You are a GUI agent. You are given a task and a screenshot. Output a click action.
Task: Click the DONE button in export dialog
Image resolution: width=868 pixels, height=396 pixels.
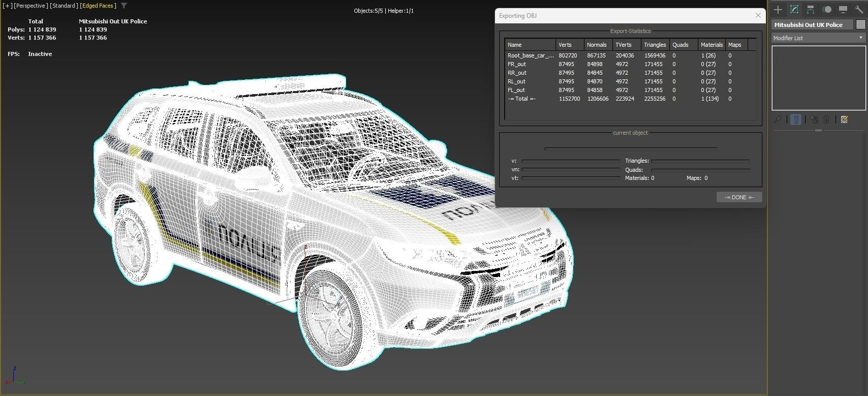pyautogui.click(x=739, y=197)
